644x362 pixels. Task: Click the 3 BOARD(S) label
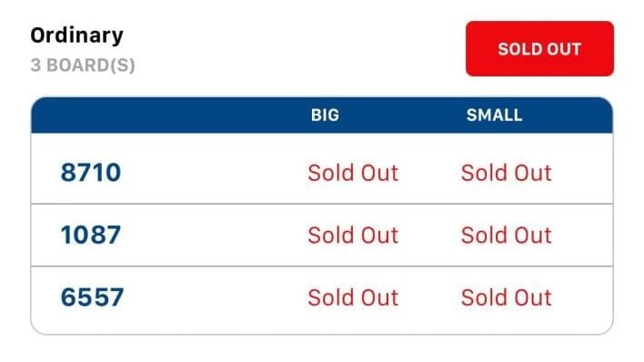pos(83,65)
